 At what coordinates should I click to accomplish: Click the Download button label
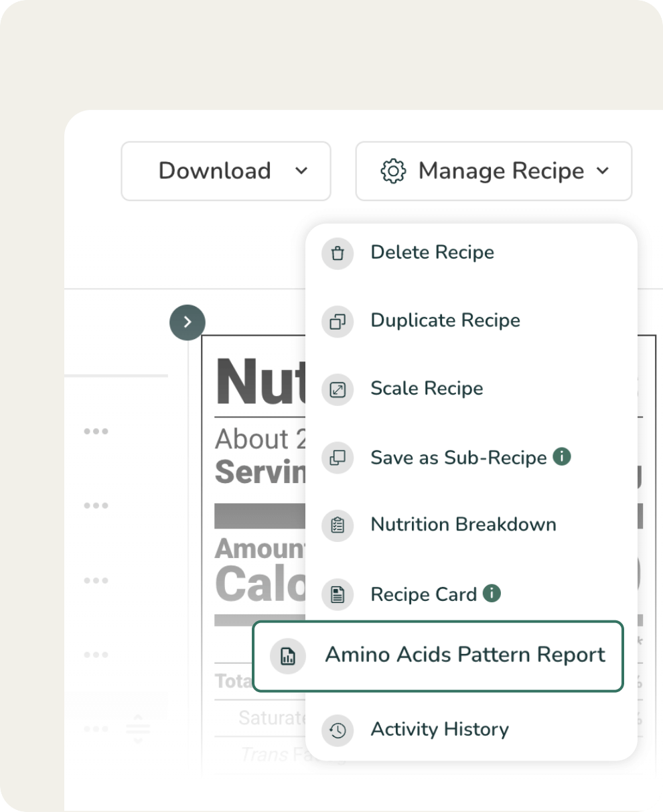click(214, 171)
